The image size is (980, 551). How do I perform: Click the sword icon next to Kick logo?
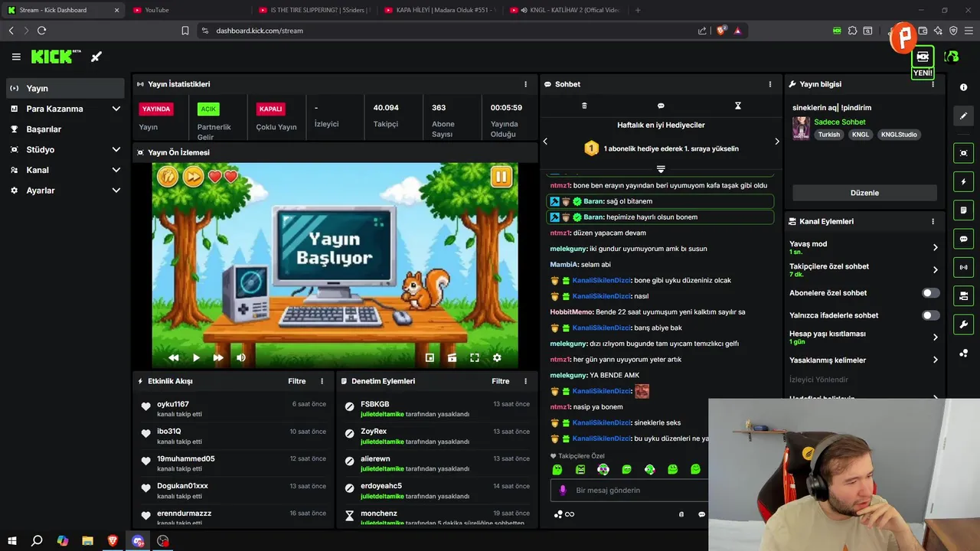coord(96,57)
